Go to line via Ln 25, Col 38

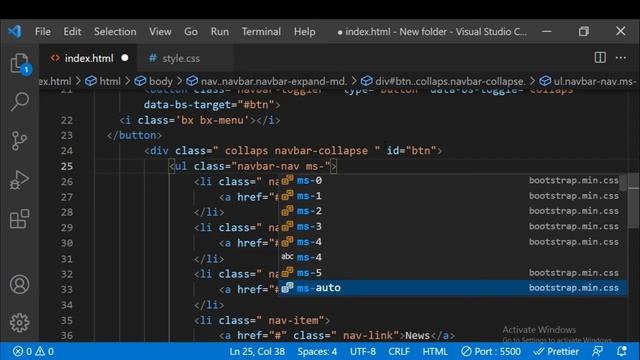(x=257, y=351)
